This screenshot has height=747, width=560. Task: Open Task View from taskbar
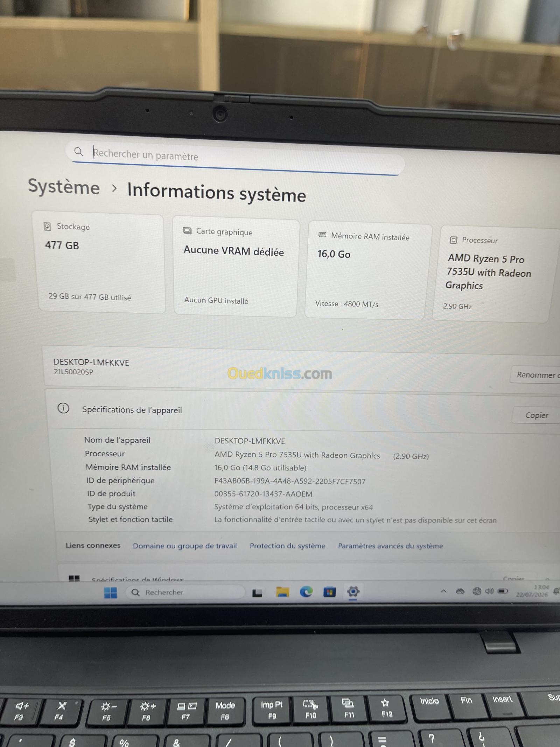(x=257, y=593)
